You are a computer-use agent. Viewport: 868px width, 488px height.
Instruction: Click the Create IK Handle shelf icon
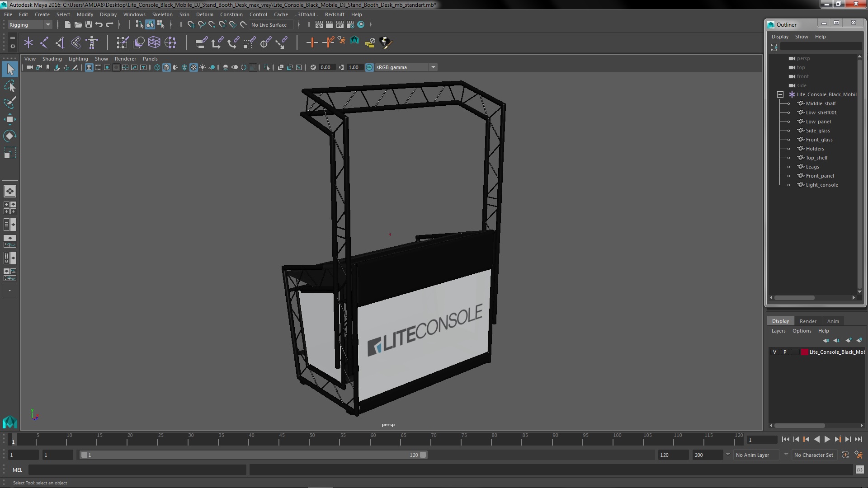coord(60,42)
